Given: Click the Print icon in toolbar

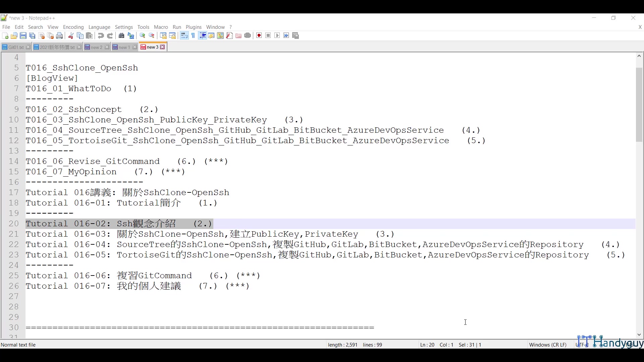Looking at the screenshot, I should coord(59,36).
